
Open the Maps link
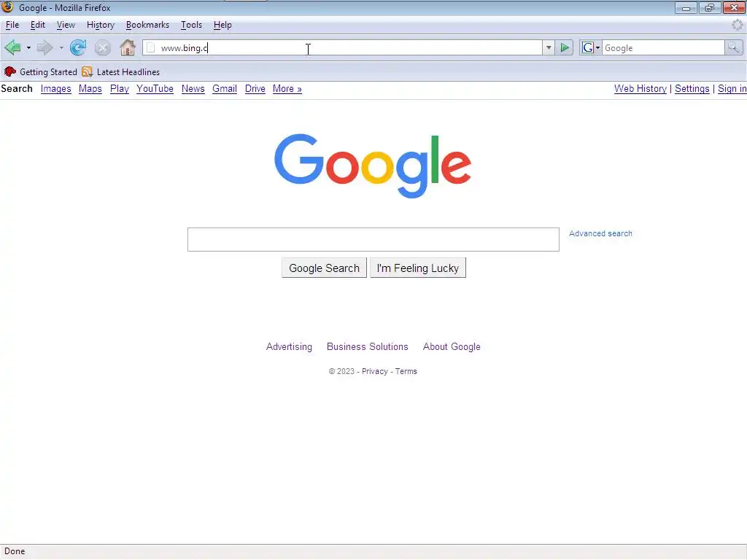tap(90, 89)
